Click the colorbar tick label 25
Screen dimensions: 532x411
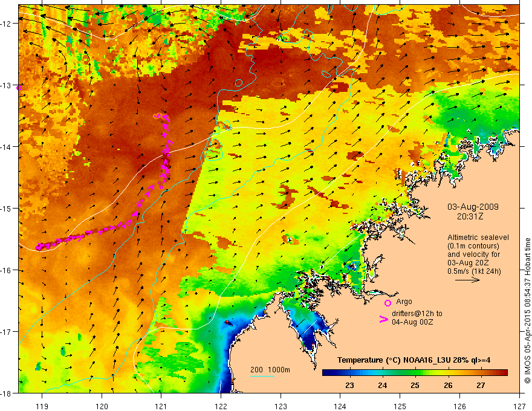click(415, 386)
